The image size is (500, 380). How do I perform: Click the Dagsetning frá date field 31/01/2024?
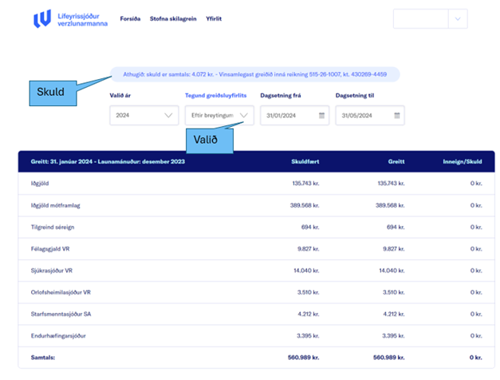(x=295, y=115)
